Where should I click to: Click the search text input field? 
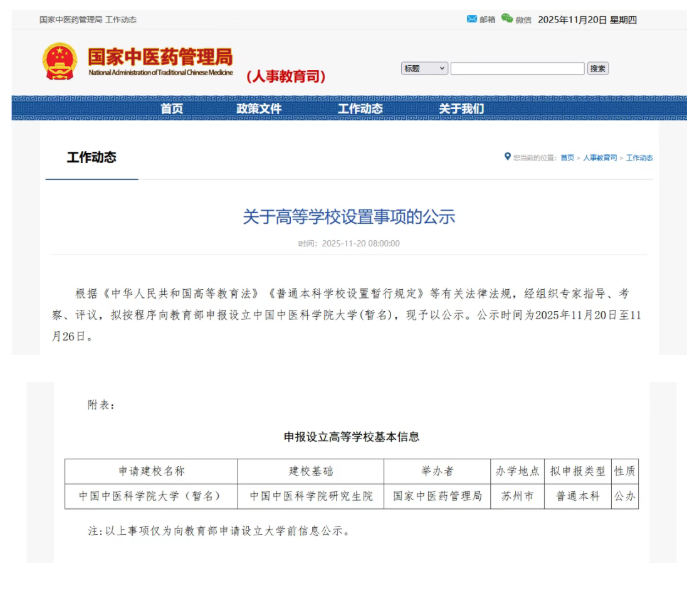[517, 68]
